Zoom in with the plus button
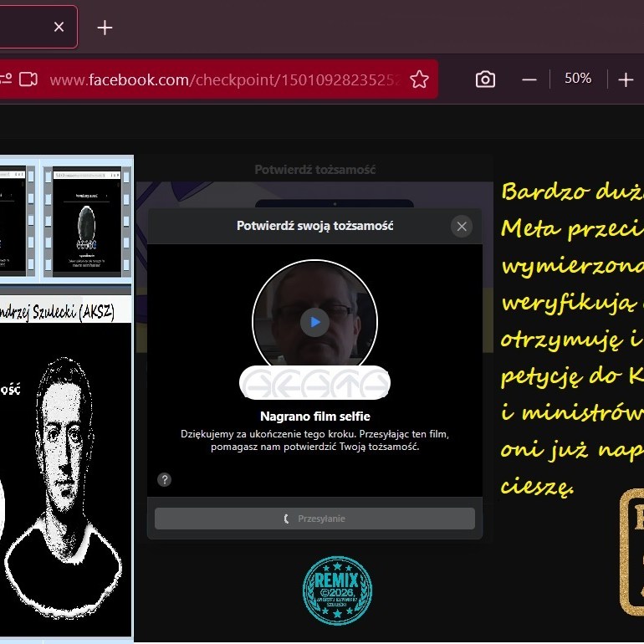The width and height of the screenshot is (644, 644). pyautogui.click(x=626, y=79)
